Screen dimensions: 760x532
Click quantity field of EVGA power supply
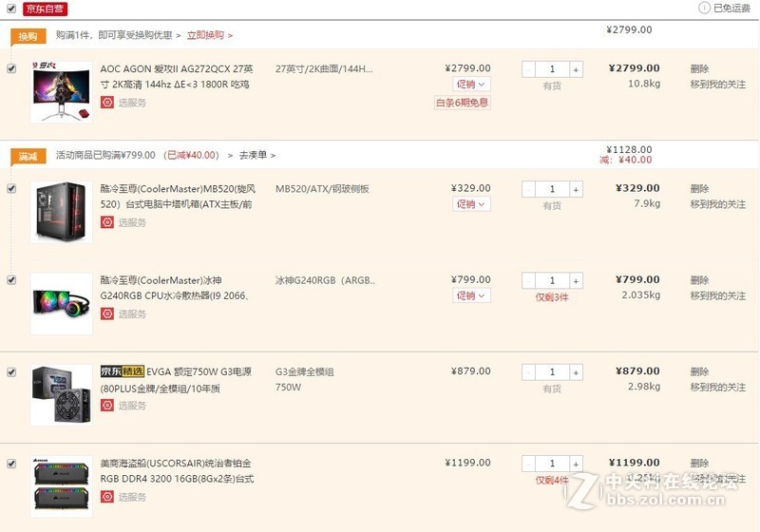(552, 372)
